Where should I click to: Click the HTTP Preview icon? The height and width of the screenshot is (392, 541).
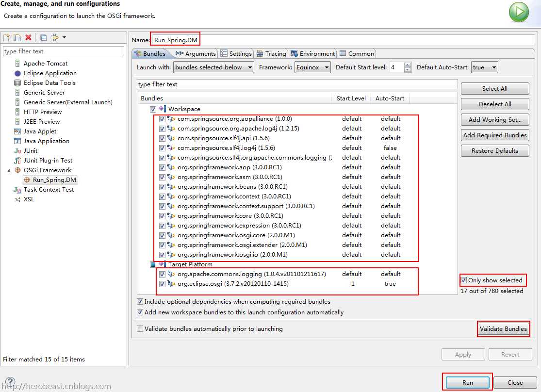point(17,112)
